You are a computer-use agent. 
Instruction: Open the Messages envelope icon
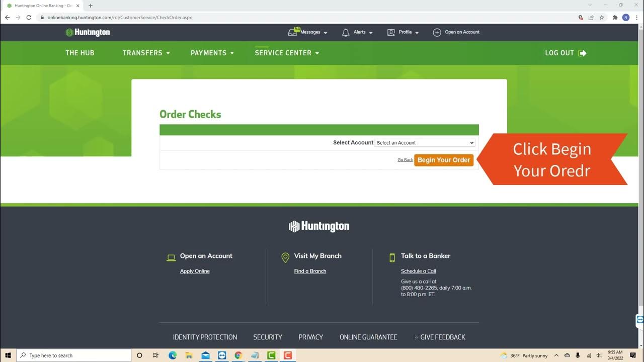(x=293, y=32)
